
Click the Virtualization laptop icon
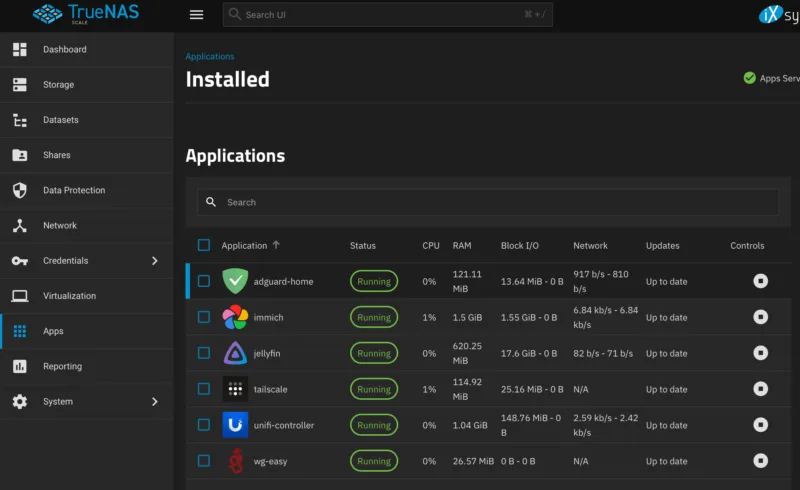coord(20,296)
